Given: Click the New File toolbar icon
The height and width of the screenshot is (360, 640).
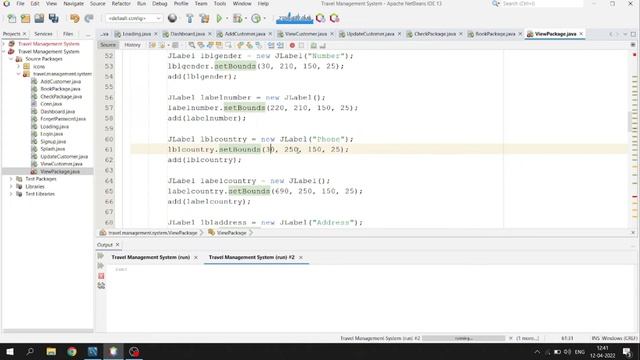Looking at the screenshot, I should [x=11, y=18].
